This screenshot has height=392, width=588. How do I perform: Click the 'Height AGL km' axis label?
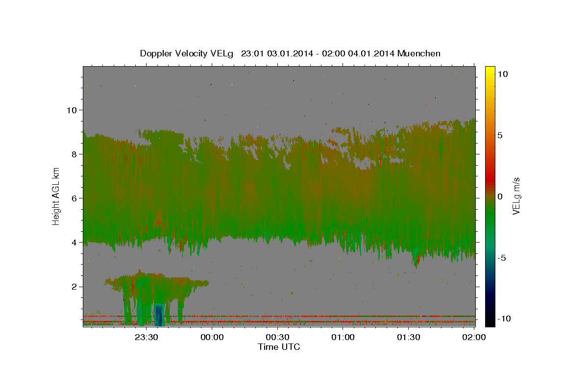pyautogui.click(x=56, y=196)
